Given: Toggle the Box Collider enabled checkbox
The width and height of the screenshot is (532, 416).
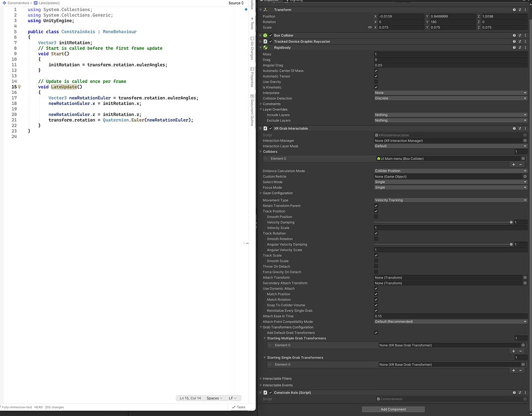Looking at the screenshot, I should [x=270, y=35].
